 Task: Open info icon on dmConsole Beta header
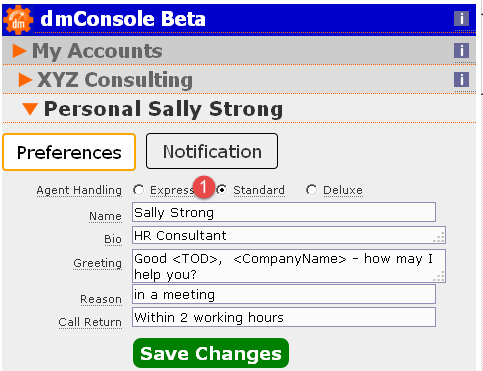[x=461, y=18]
